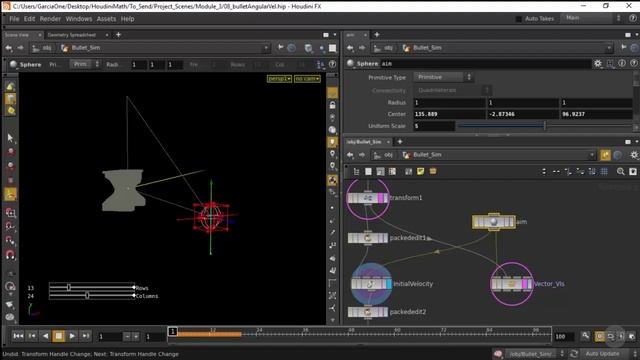Screen dimensions: 640x360
Task: Switch to the Geometry Spreadsheet tab
Action: [x=72, y=35]
